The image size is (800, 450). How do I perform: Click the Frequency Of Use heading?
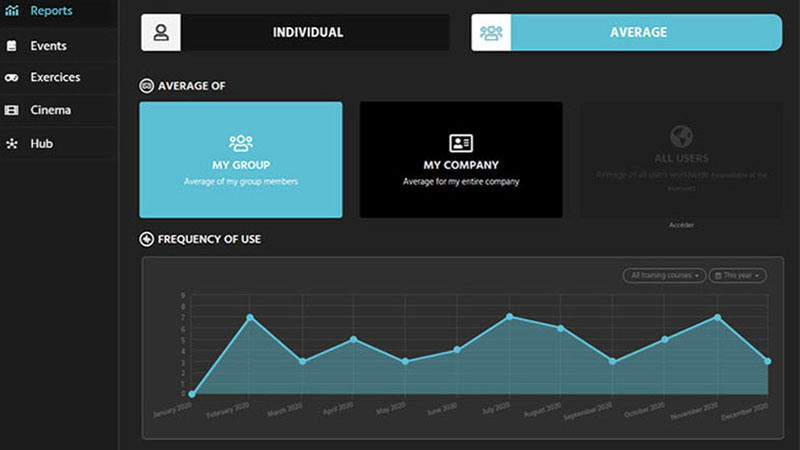coord(209,239)
